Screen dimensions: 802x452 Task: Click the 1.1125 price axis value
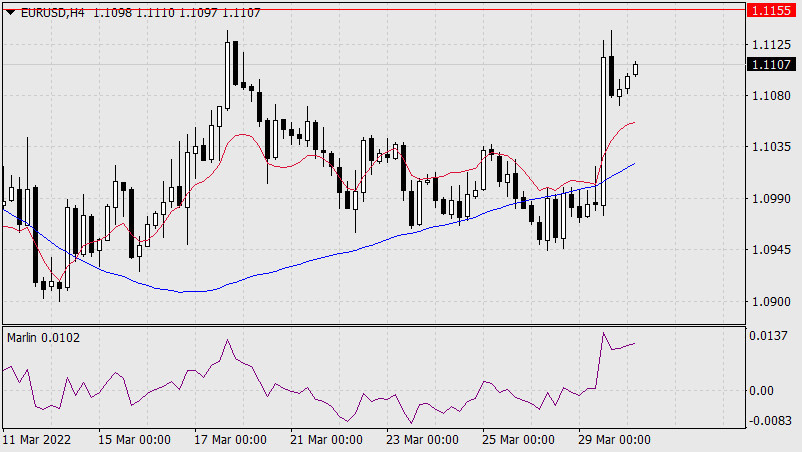tap(771, 45)
